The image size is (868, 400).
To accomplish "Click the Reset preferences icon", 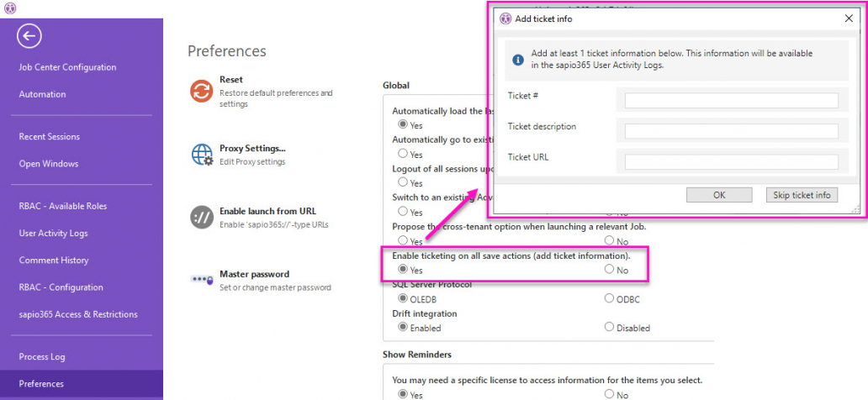I will 202,91.
